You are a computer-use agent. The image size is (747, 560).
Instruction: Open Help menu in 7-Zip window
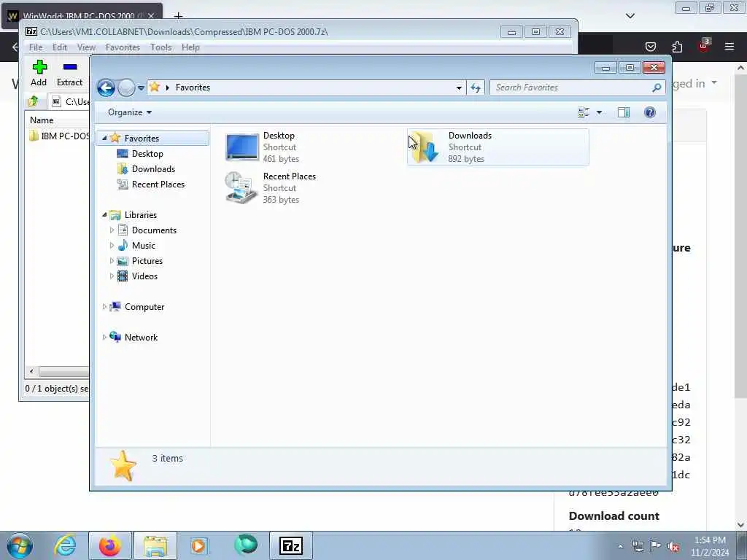[x=190, y=47]
